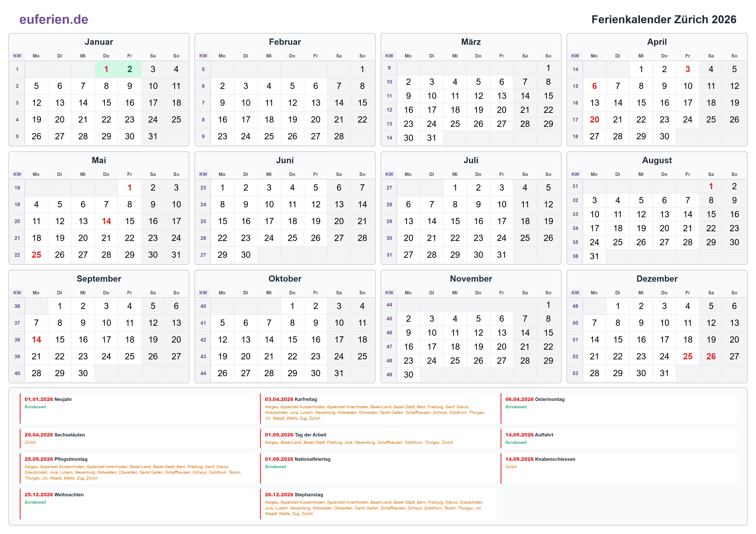Click red April 3 Karfreitag date

pos(687,69)
